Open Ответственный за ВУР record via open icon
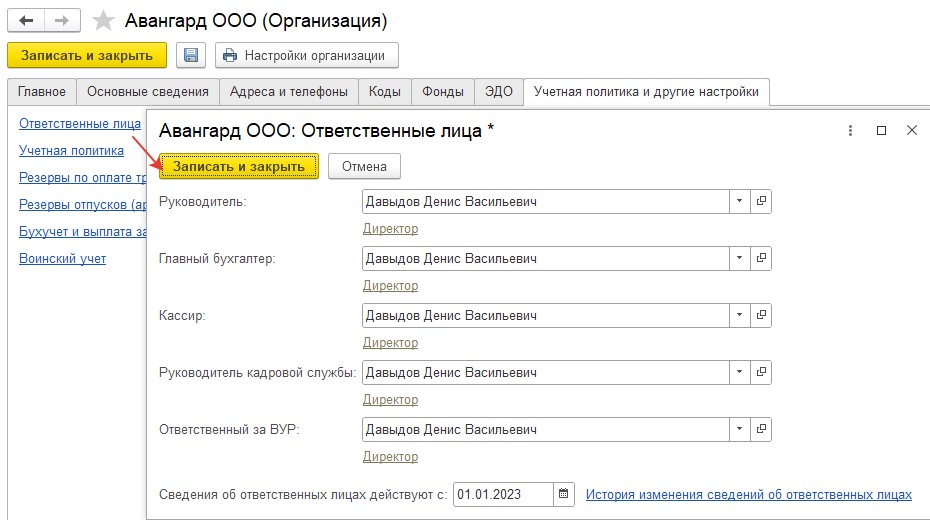 tap(761, 429)
